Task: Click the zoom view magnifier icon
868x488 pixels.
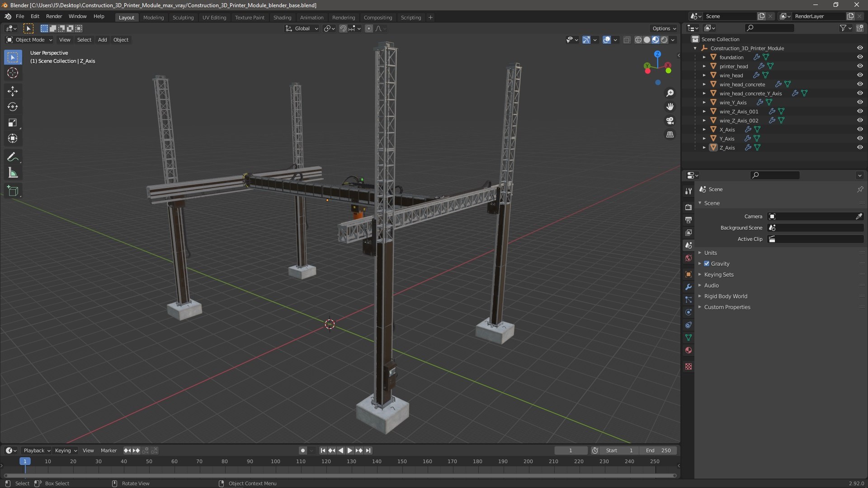Action: coord(670,93)
